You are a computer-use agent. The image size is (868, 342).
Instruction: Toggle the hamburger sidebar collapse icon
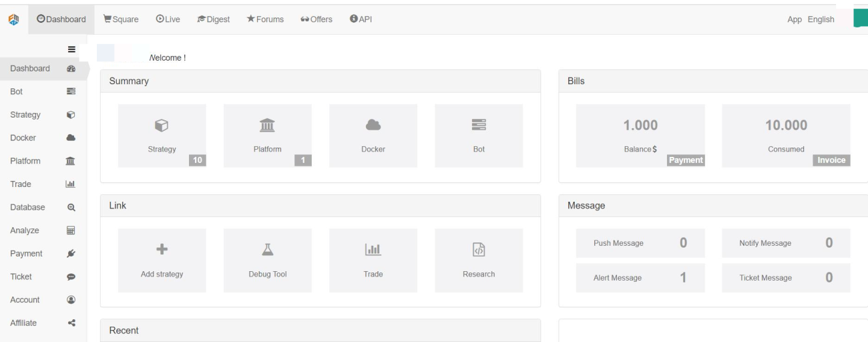[71, 49]
